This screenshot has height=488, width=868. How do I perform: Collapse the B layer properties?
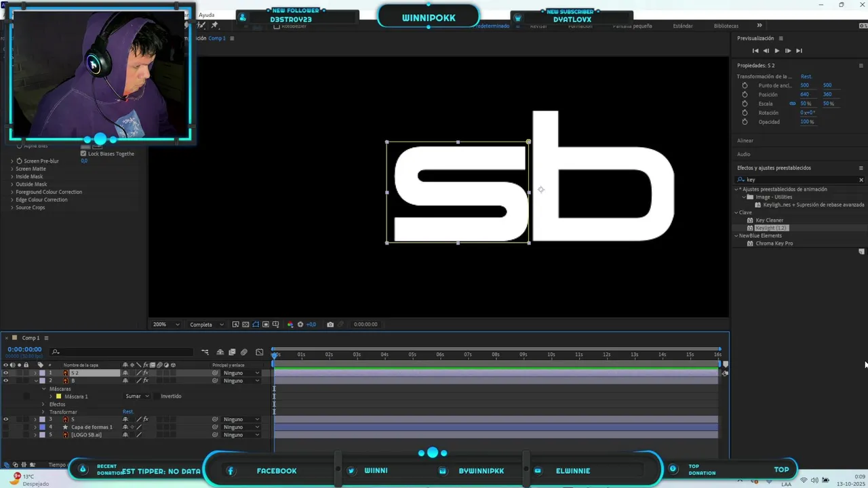click(35, 381)
